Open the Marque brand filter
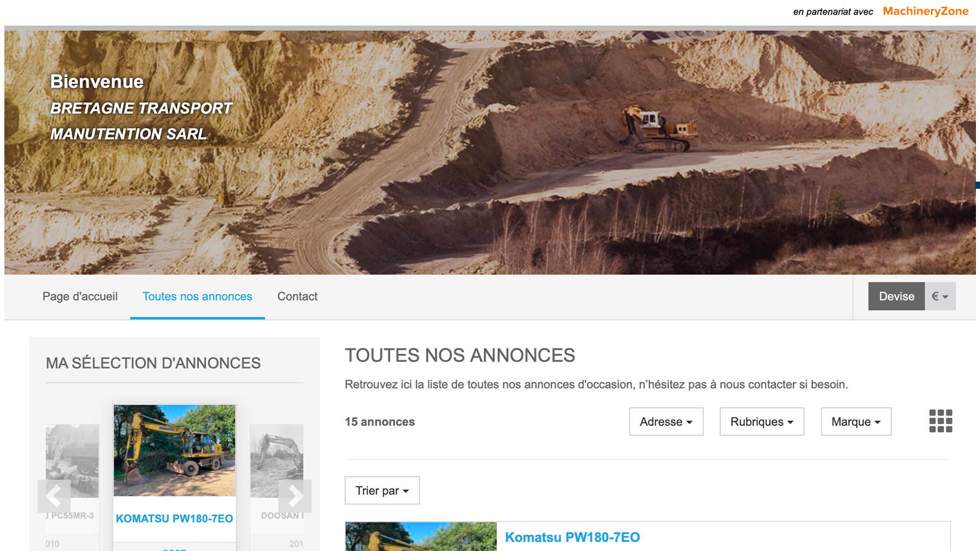 click(x=856, y=421)
